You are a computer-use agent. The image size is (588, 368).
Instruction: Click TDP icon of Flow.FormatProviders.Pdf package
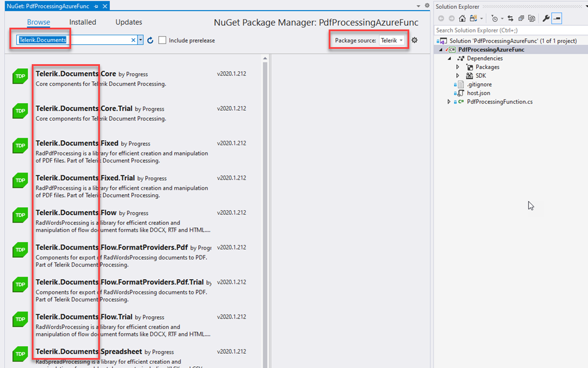click(x=20, y=250)
